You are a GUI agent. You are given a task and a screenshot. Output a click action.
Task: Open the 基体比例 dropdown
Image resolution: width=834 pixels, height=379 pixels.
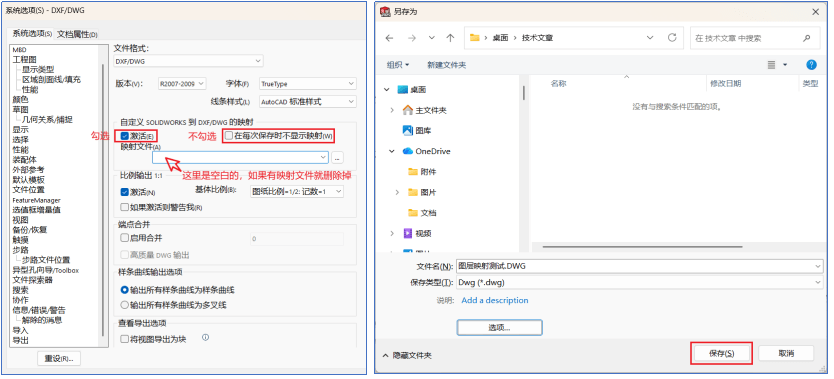tap(297, 192)
